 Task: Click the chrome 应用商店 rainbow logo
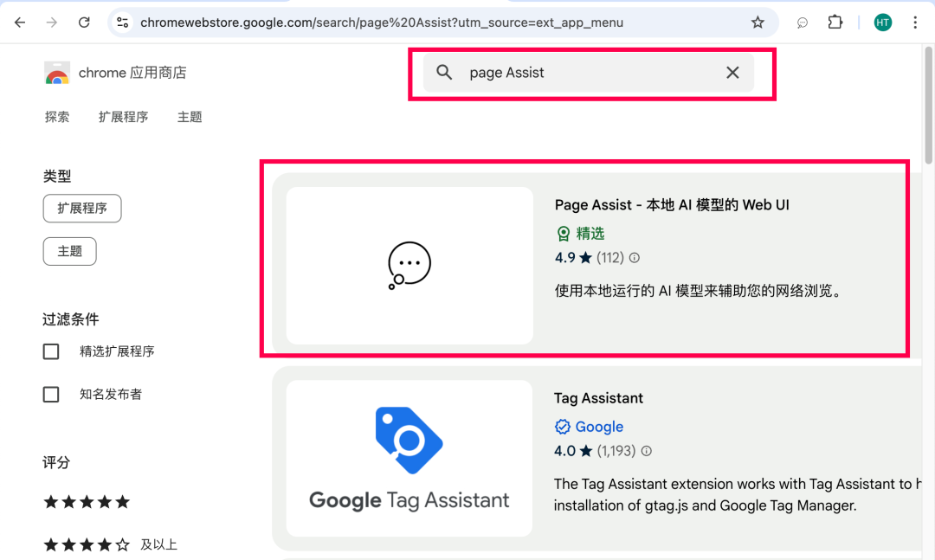click(56, 73)
